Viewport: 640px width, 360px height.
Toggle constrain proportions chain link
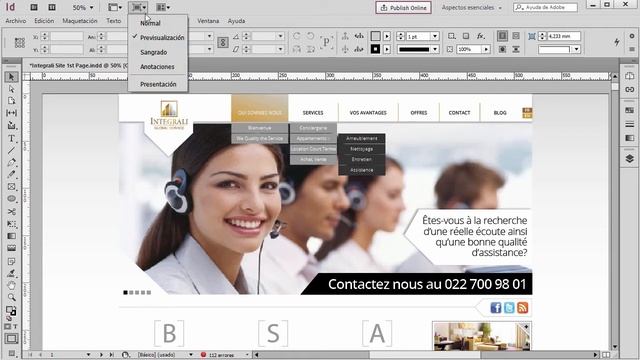223,42
